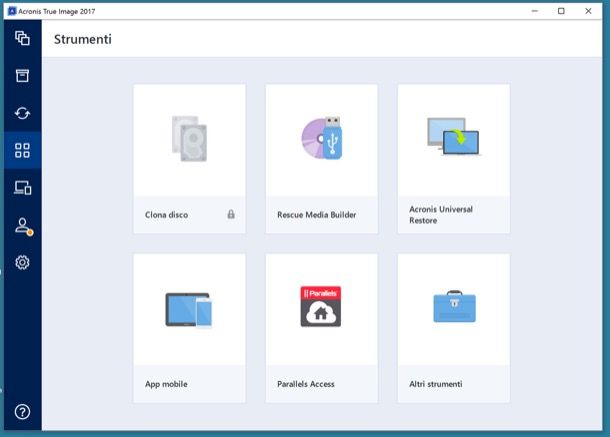The width and height of the screenshot is (610, 437).
Task: Open the Clona disco label
Action: click(x=167, y=215)
